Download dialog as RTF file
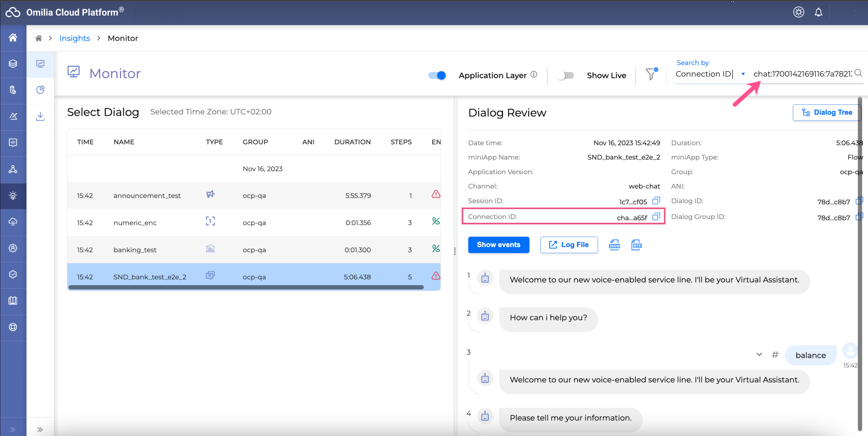The height and width of the screenshot is (436, 868). (636, 245)
